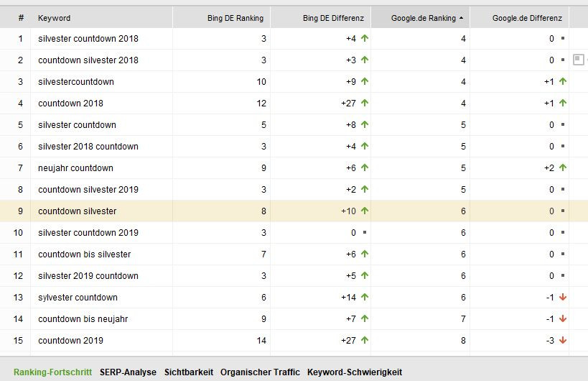This screenshot has width=588, height=381.
Task: Sort by Google.de Ranking column arrow
Action: (461, 18)
